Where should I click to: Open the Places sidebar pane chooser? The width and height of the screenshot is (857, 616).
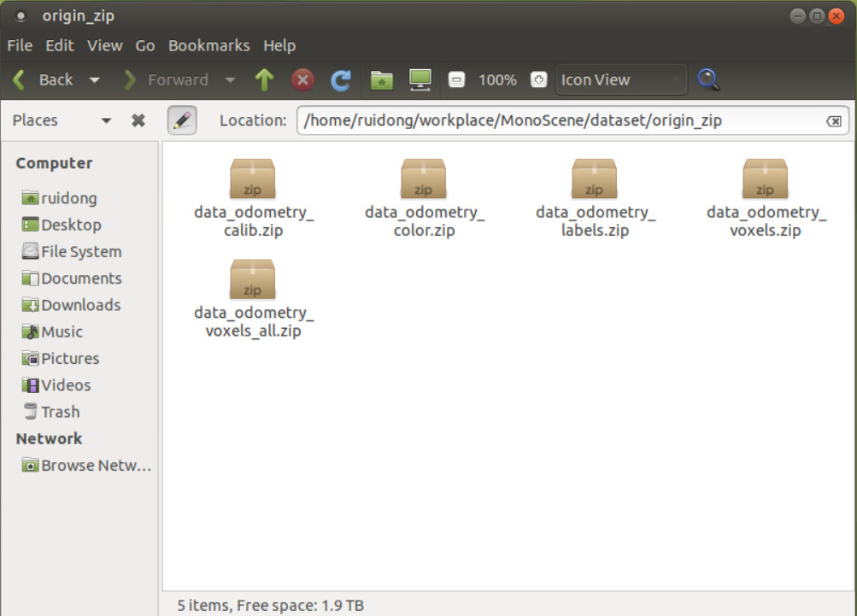coord(107,120)
